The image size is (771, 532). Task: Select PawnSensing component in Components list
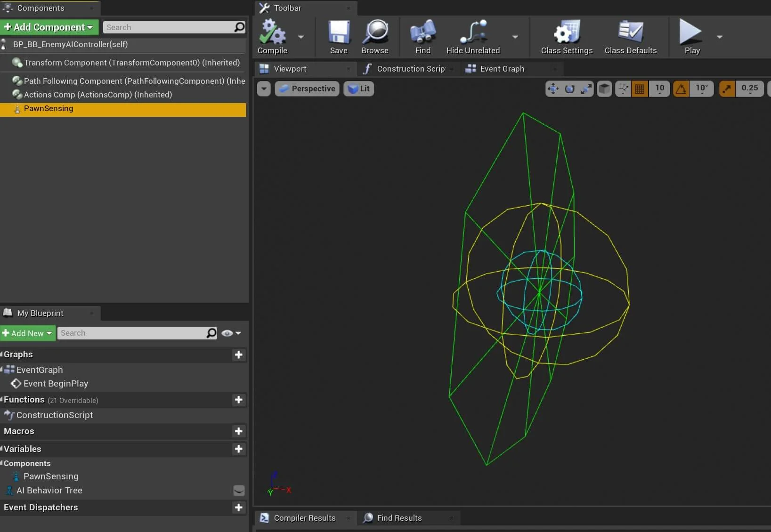pos(123,109)
